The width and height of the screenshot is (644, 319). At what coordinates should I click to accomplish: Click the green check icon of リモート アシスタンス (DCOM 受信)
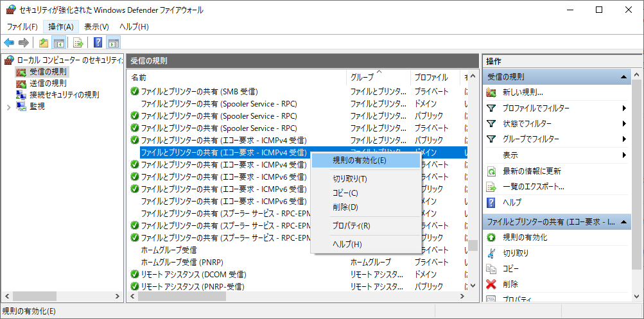135,274
